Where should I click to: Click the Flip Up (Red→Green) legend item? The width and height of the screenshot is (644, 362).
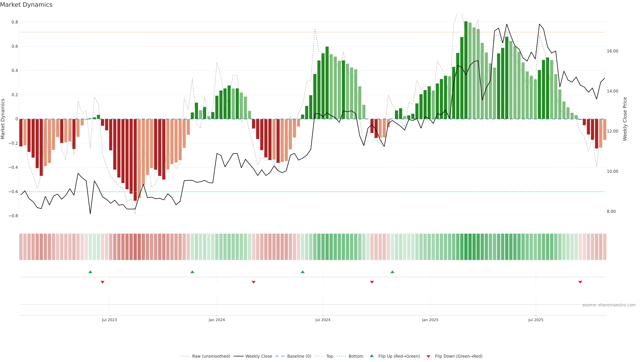coord(399,356)
